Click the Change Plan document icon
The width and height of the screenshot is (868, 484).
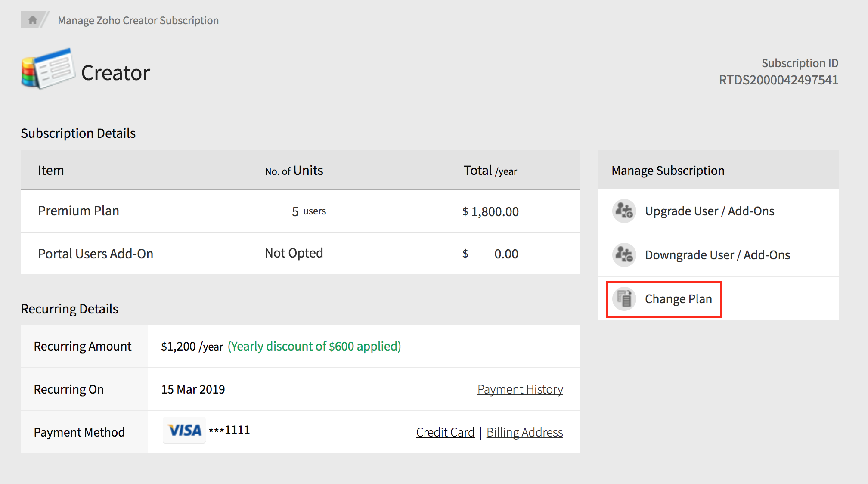pos(624,299)
